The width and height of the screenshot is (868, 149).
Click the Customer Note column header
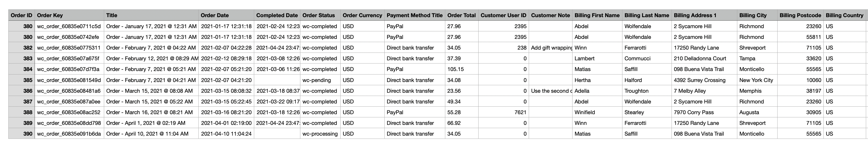(550, 15)
